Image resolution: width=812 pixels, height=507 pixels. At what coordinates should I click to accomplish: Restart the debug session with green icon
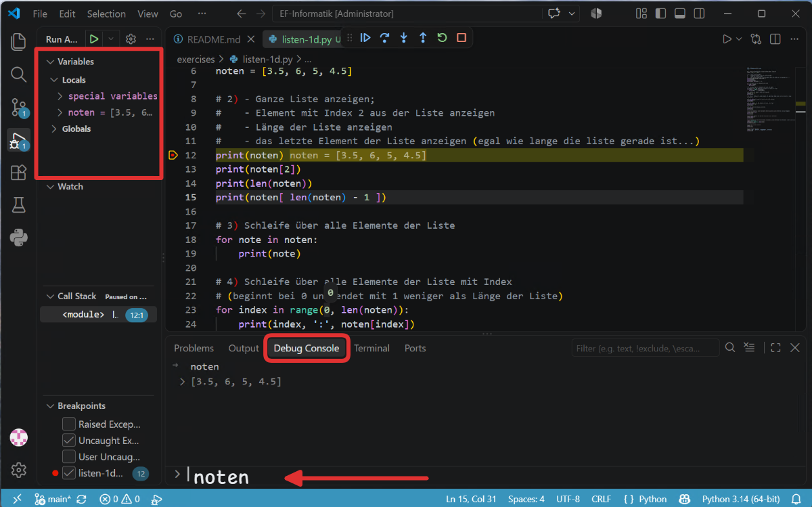tap(442, 38)
